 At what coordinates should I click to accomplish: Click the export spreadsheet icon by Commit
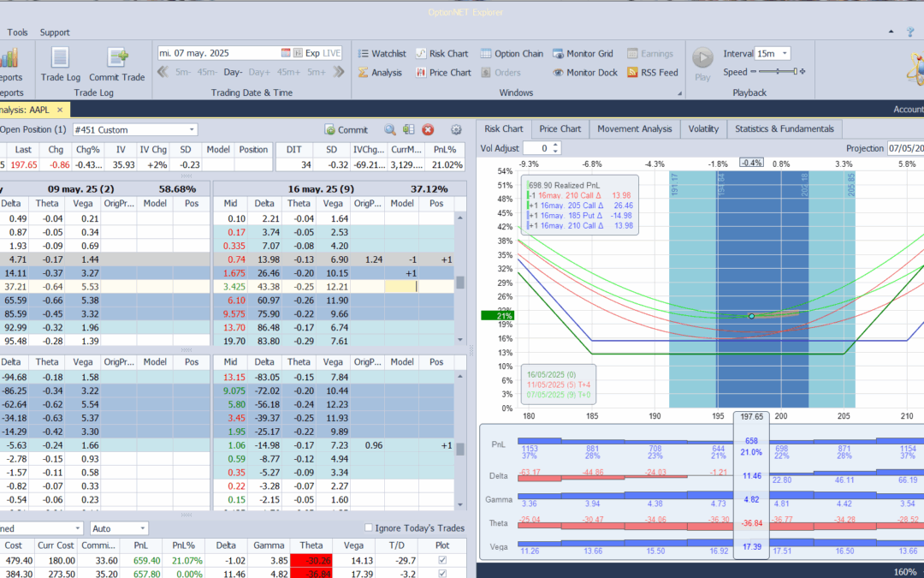pyautogui.click(x=408, y=130)
